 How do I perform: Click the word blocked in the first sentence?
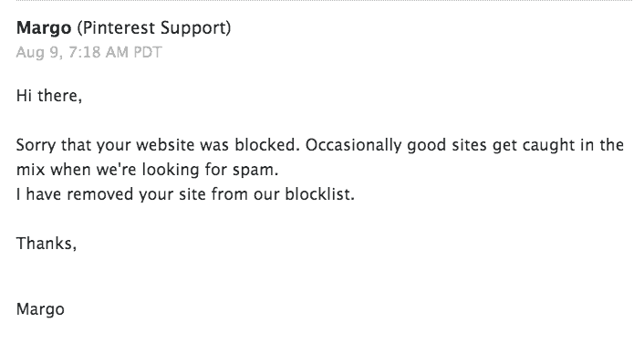coord(267,144)
